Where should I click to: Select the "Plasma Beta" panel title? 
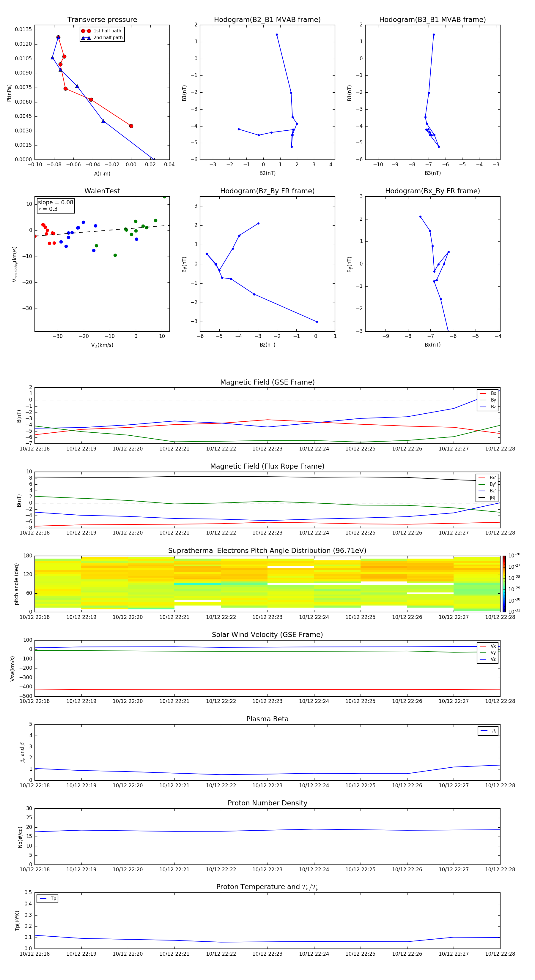pos(267,719)
